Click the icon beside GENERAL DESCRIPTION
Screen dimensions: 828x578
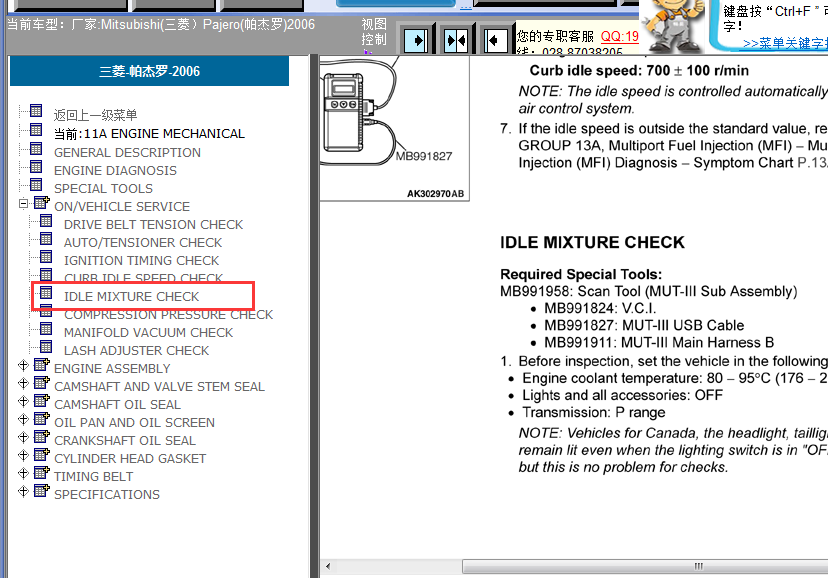(36, 149)
